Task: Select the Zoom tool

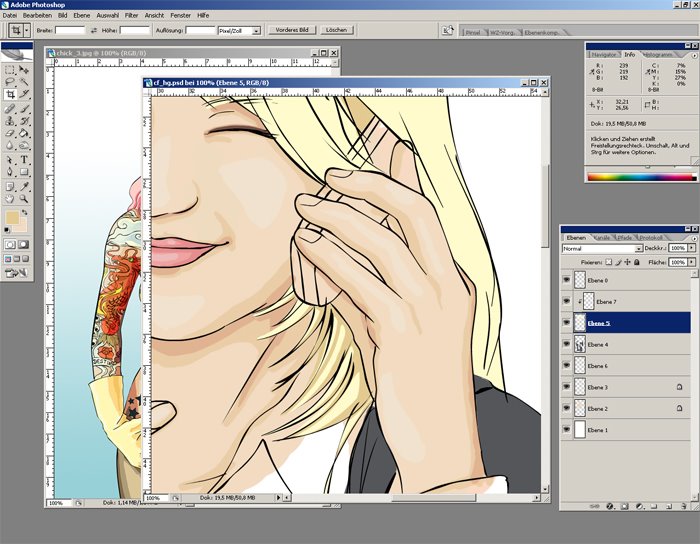Action: click(x=24, y=199)
